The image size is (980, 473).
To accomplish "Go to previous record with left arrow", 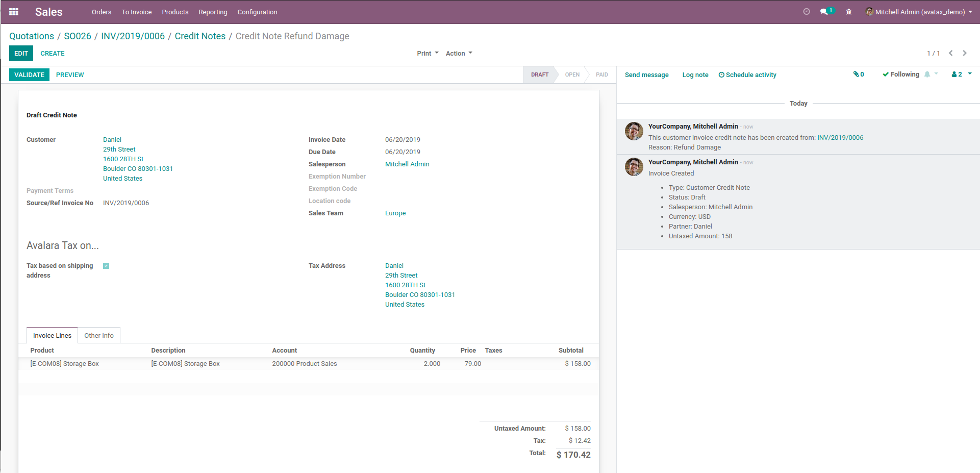I will coord(951,53).
